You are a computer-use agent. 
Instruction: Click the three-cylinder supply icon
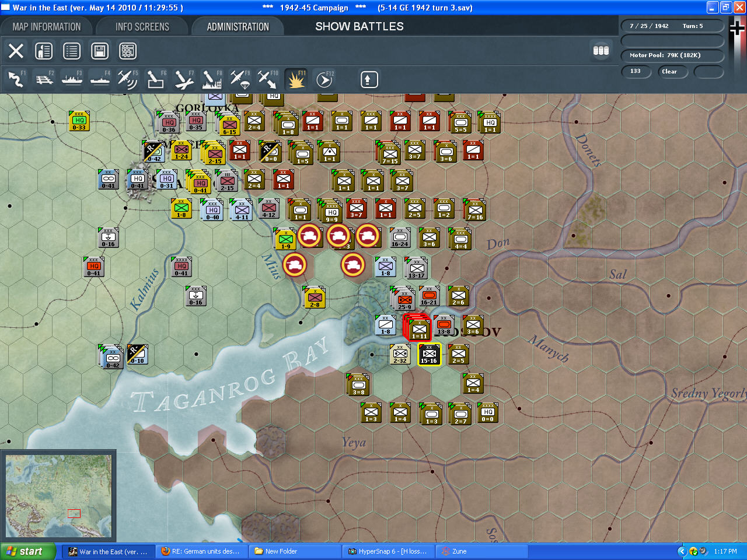click(601, 51)
